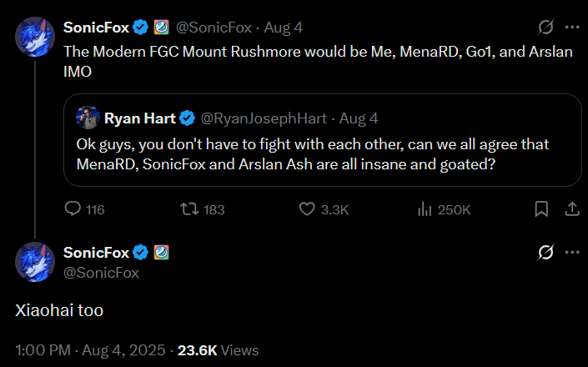588x367 pixels.
Task: Bookmark the Mount Rushmore tweet
Action: (x=540, y=209)
